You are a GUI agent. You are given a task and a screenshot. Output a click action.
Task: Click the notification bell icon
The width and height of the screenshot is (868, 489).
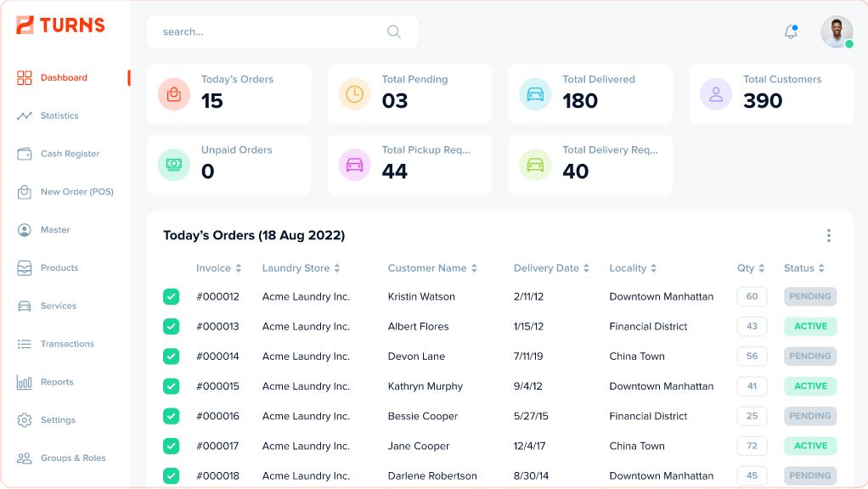(789, 29)
